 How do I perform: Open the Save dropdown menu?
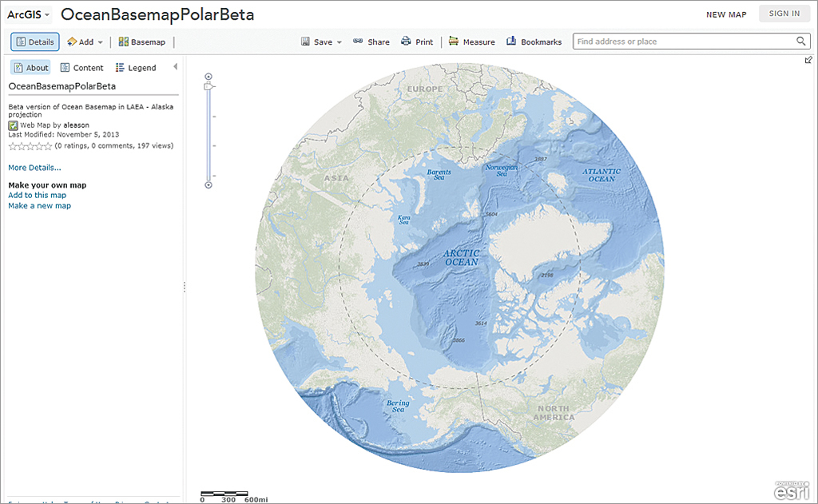pos(321,42)
